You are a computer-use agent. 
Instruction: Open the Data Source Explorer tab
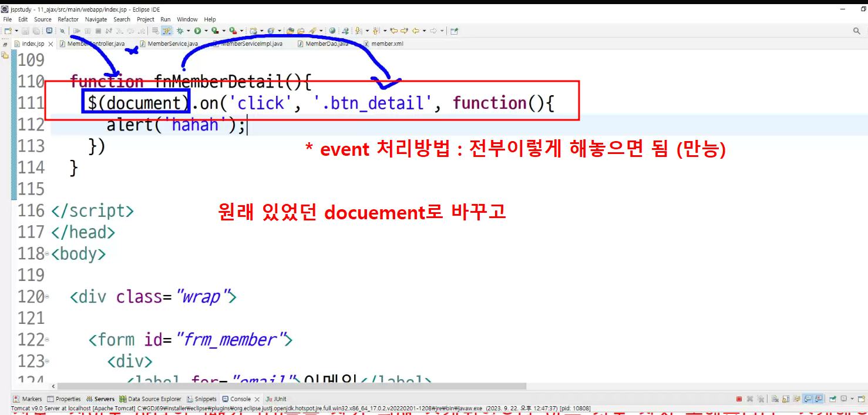150,399
